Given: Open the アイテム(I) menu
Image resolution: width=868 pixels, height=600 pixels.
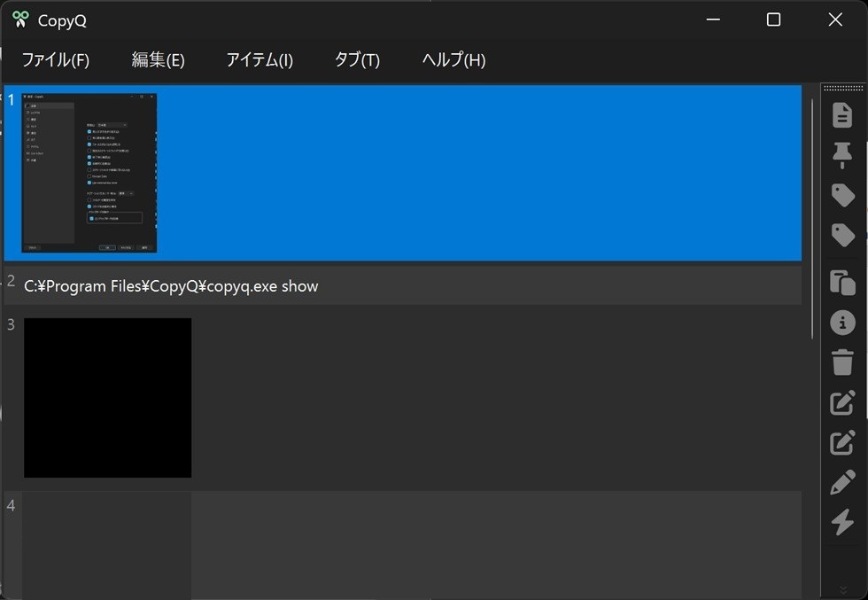Looking at the screenshot, I should (x=260, y=60).
